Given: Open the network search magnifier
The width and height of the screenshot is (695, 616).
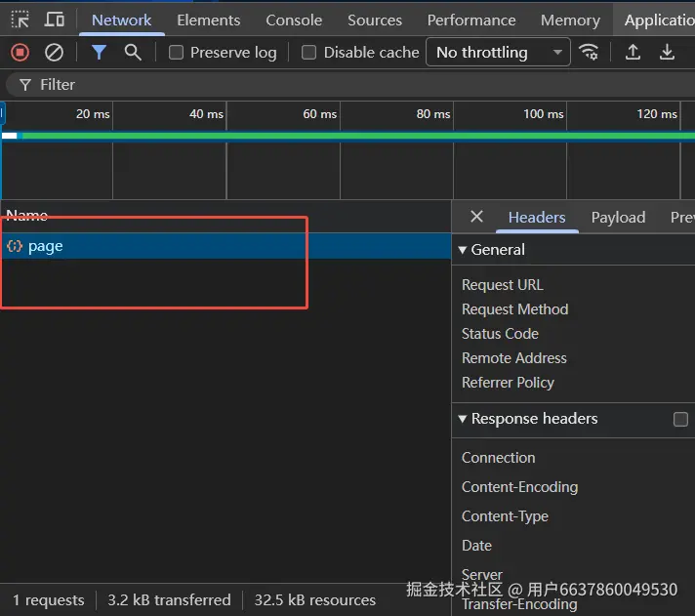Looking at the screenshot, I should click(x=133, y=53).
